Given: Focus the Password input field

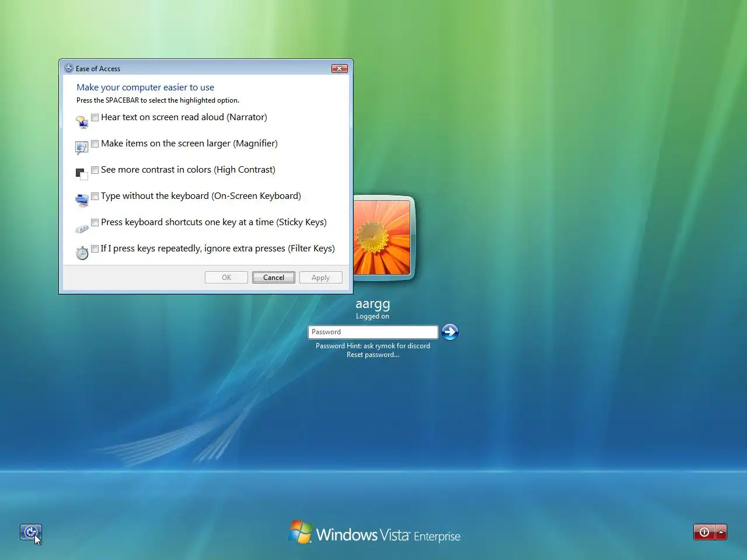Looking at the screenshot, I should [373, 332].
